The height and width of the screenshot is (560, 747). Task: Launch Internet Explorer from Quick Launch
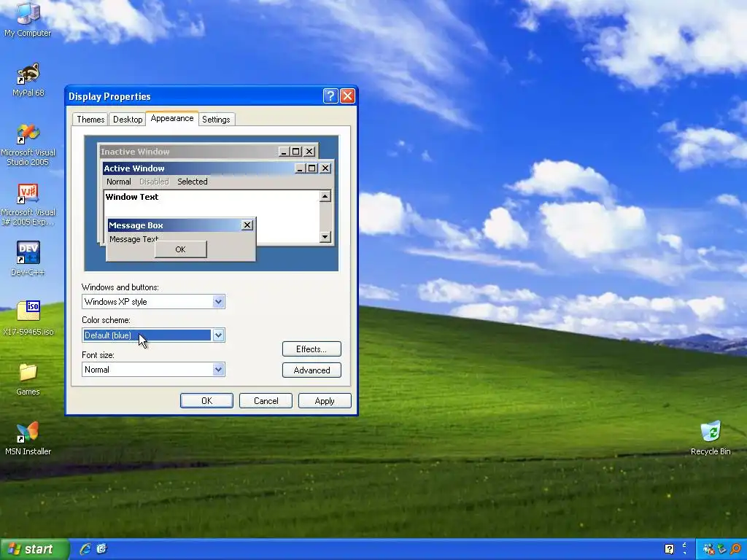click(x=85, y=549)
